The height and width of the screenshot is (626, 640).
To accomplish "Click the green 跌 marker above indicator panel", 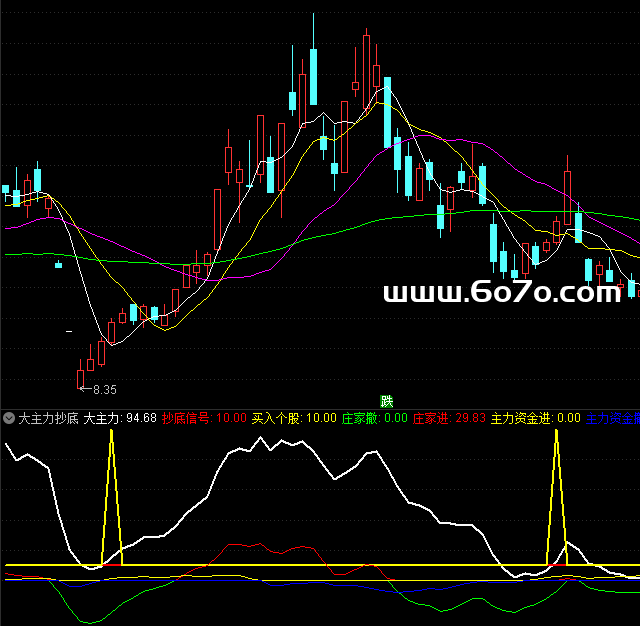I will click(387, 402).
